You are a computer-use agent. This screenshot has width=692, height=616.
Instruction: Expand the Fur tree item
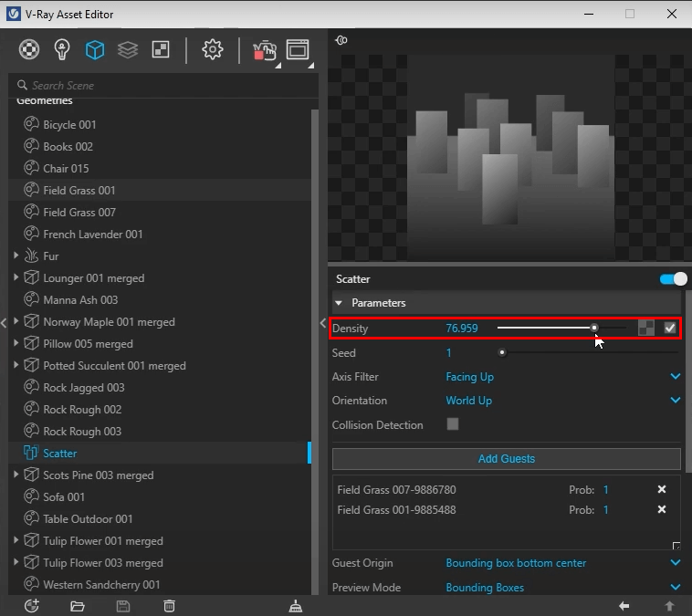[16, 255]
